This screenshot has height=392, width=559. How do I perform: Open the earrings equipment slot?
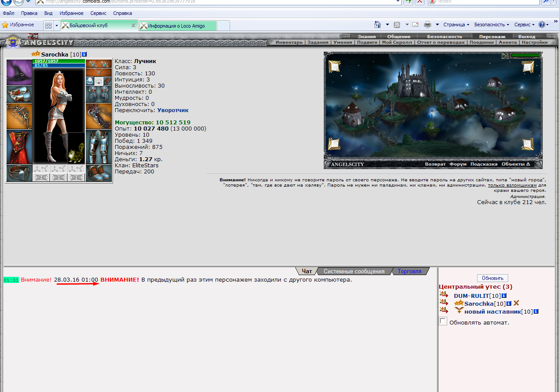tap(98, 64)
